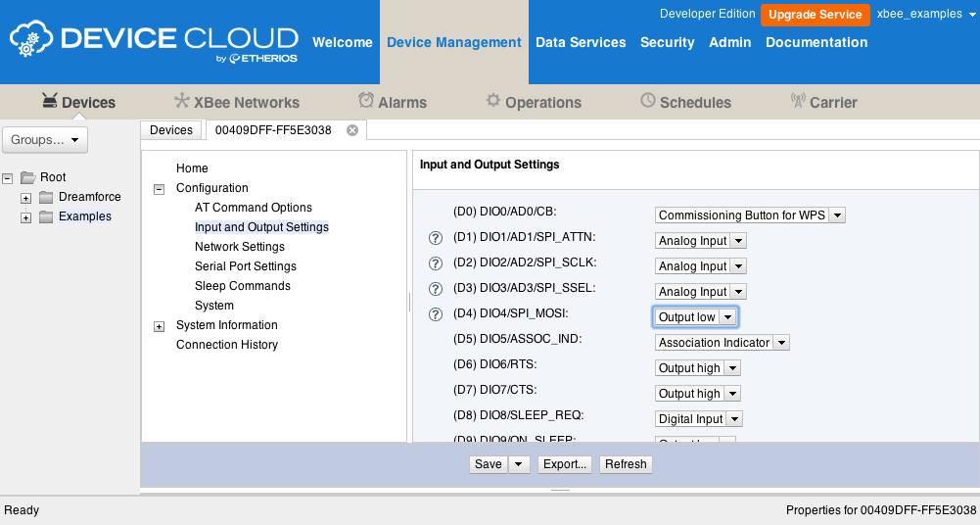Select the Dreamforce folder icon
This screenshot has width=980, height=525.
coord(46,198)
